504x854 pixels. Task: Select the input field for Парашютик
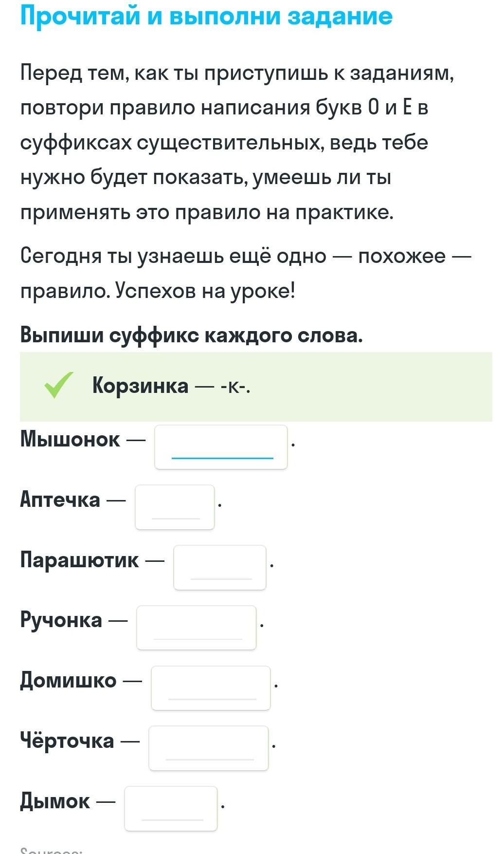tap(220, 568)
